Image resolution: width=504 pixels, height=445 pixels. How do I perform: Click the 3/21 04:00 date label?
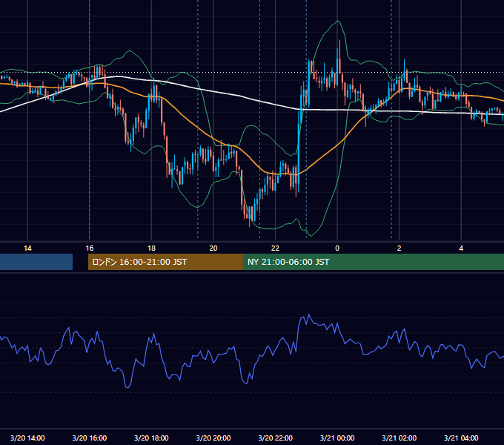tap(461, 438)
